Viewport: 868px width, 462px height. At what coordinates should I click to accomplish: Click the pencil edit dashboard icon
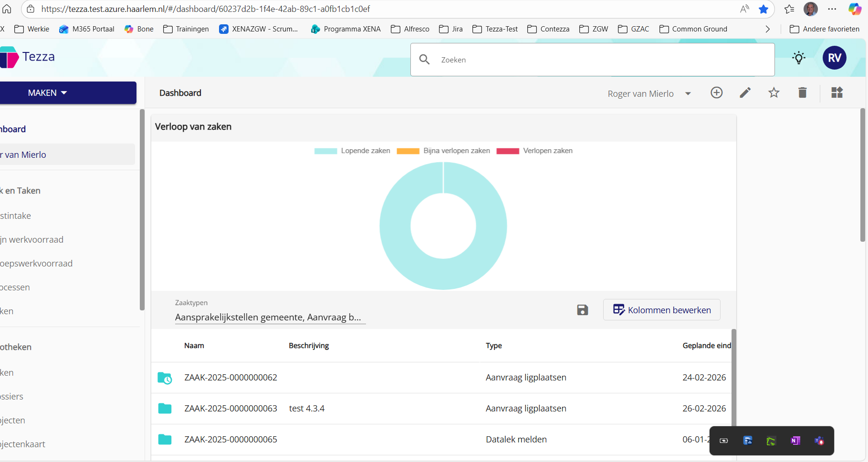(745, 93)
